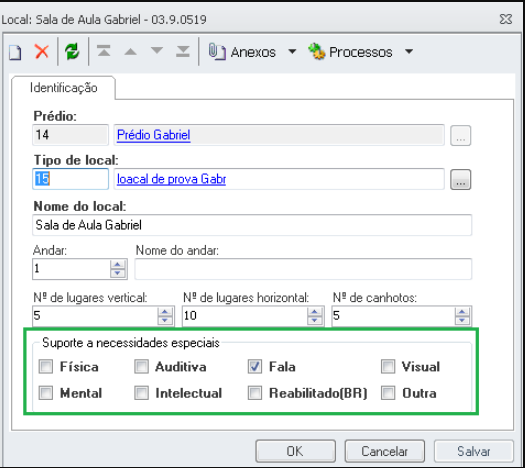Screen dimensions: 525x468
Task: Increase the Andar value
Action: tap(118, 264)
